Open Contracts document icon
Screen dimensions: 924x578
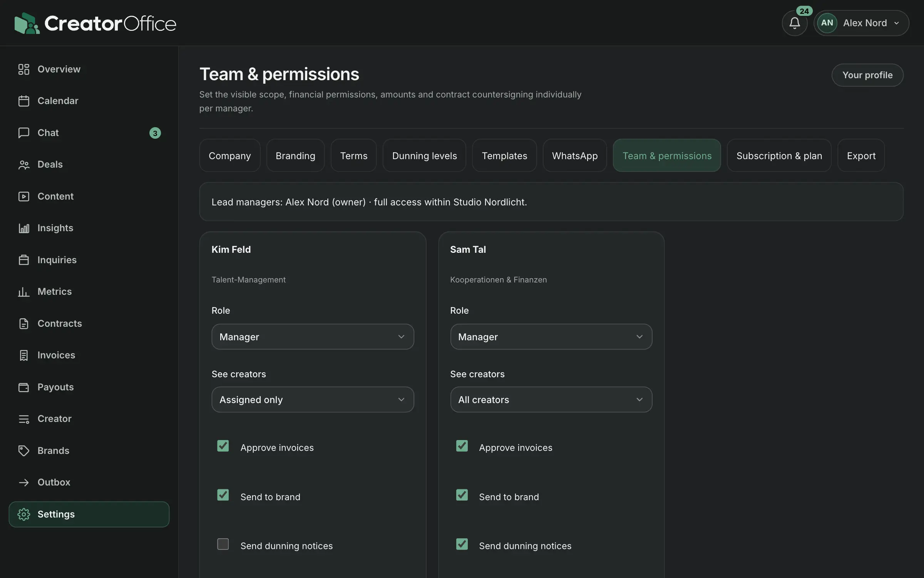[x=24, y=324]
